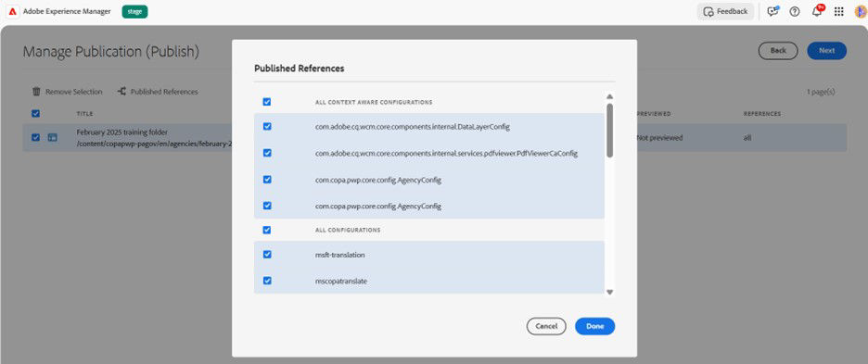Click the Done button

[x=595, y=326]
